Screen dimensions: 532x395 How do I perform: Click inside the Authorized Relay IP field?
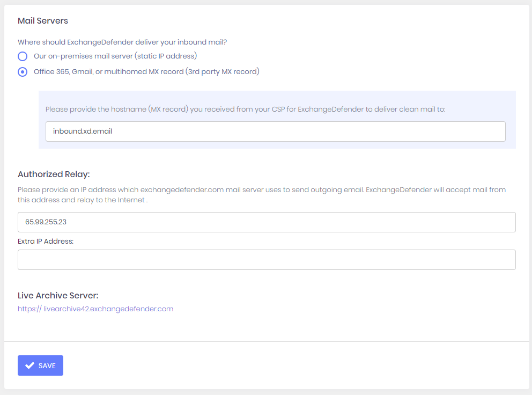[x=267, y=222]
